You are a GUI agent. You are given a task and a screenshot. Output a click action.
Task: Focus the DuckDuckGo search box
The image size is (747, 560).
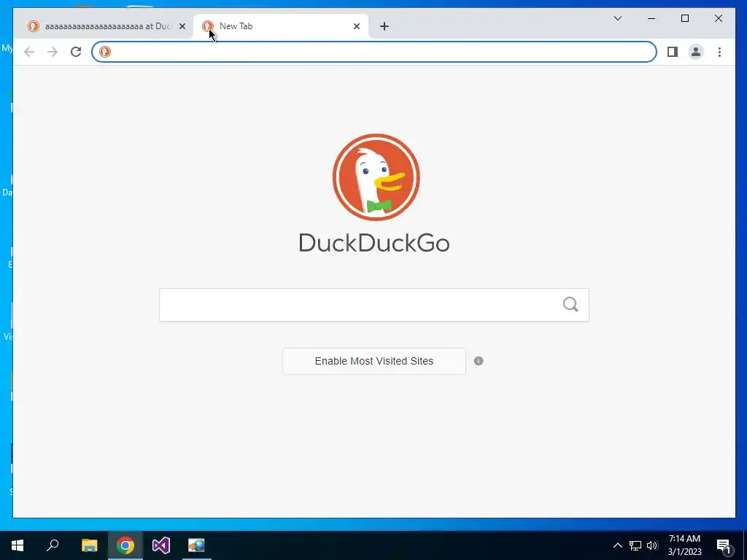point(374,305)
